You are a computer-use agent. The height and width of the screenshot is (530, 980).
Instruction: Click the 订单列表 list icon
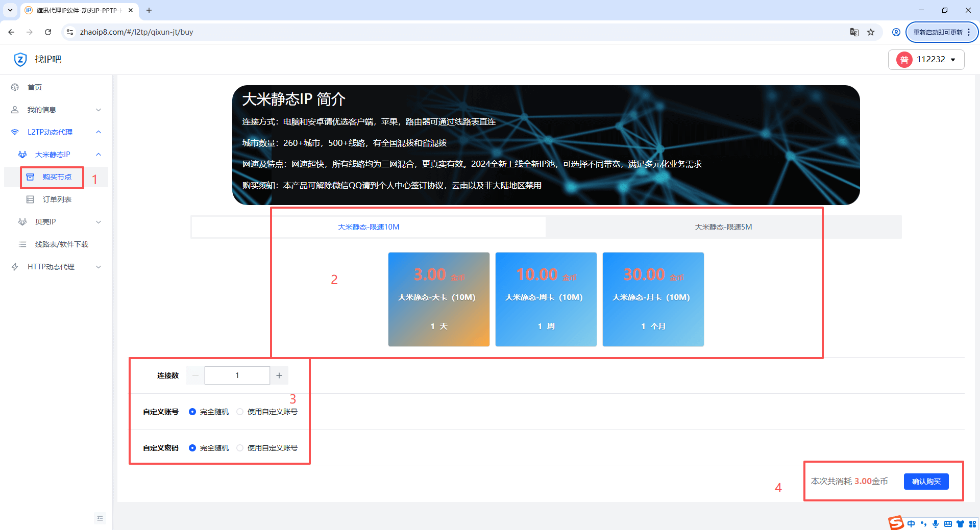[30, 199]
